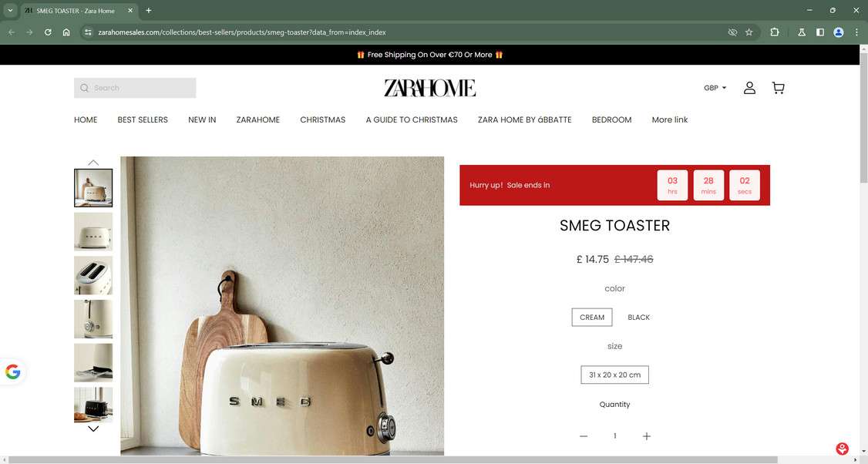
Task: Show next thumbnails with the down chevron
Action: [x=93, y=429]
